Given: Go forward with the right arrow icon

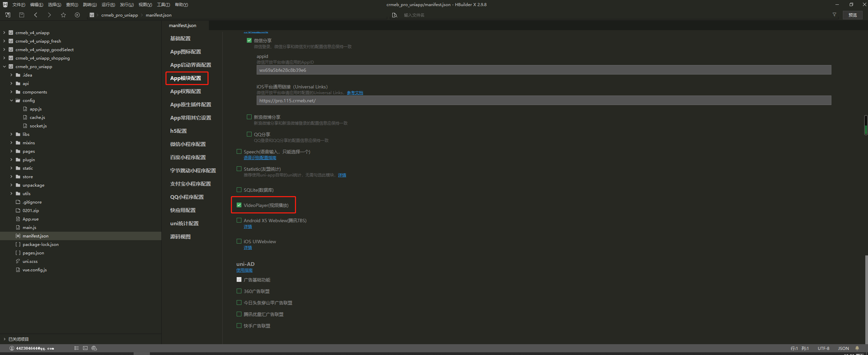Looking at the screenshot, I should point(50,15).
